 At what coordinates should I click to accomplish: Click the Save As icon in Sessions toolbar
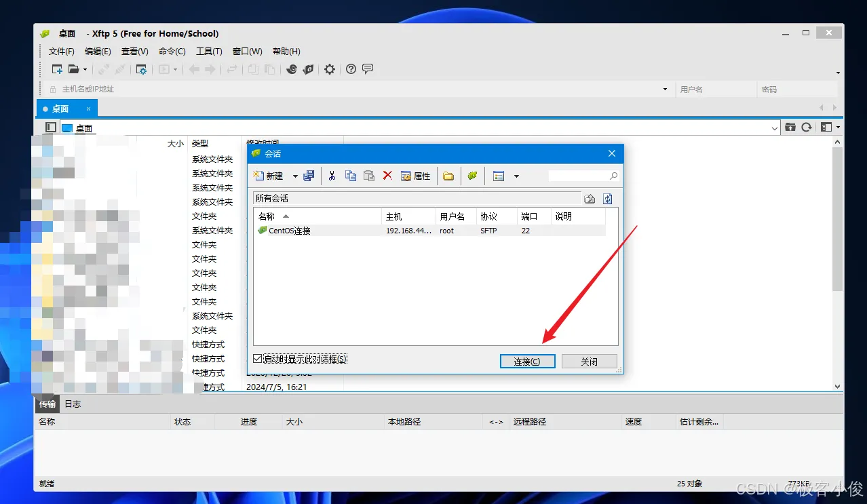[309, 176]
